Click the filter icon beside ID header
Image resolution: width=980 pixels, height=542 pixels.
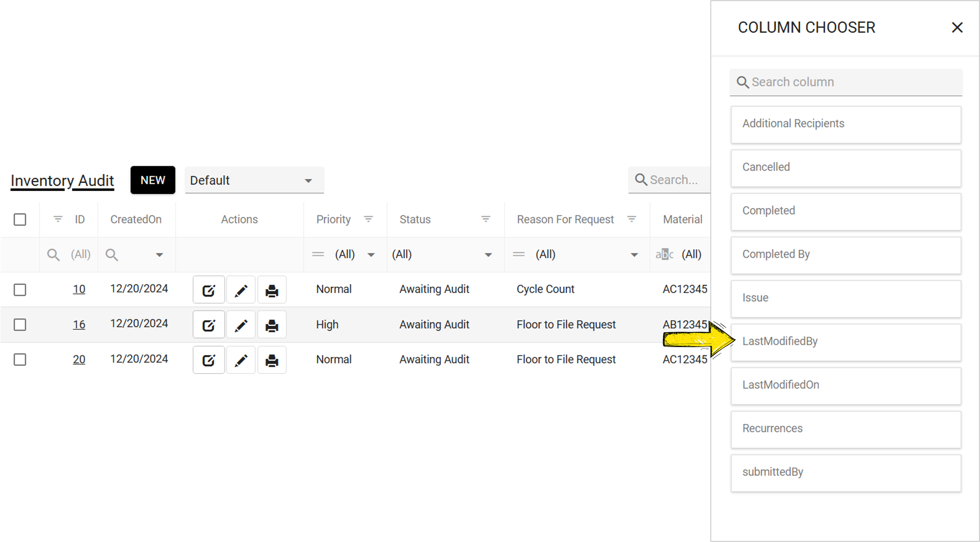pyautogui.click(x=58, y=219)
